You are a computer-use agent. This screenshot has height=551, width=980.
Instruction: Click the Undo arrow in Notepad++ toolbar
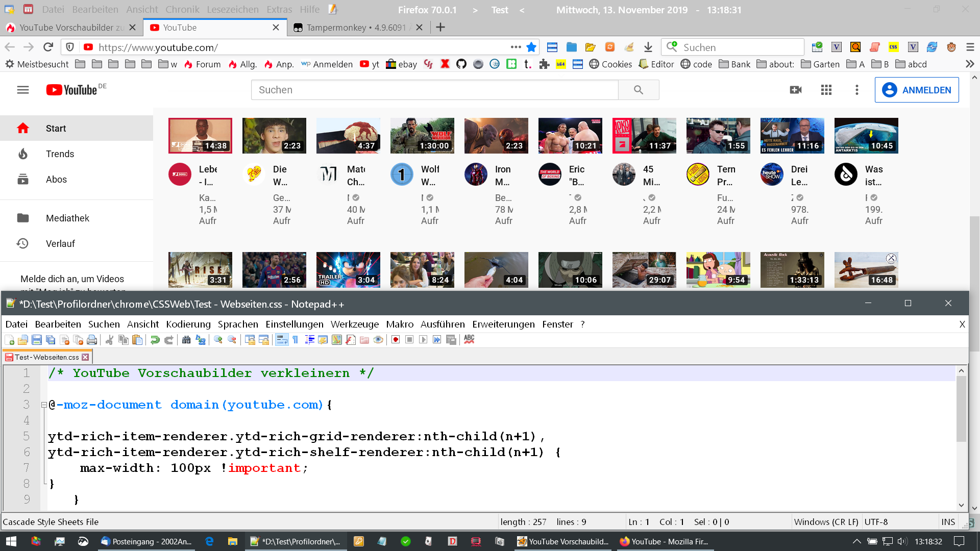155,340
